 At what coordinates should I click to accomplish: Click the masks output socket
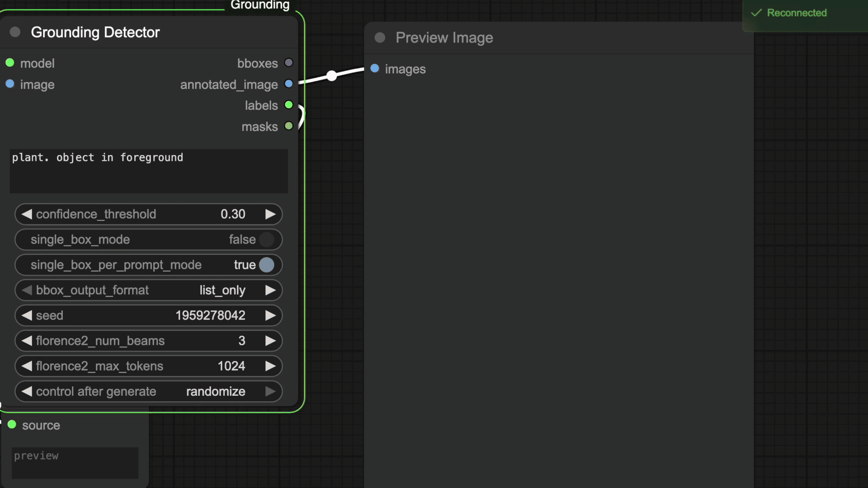(x=288, y=126)
